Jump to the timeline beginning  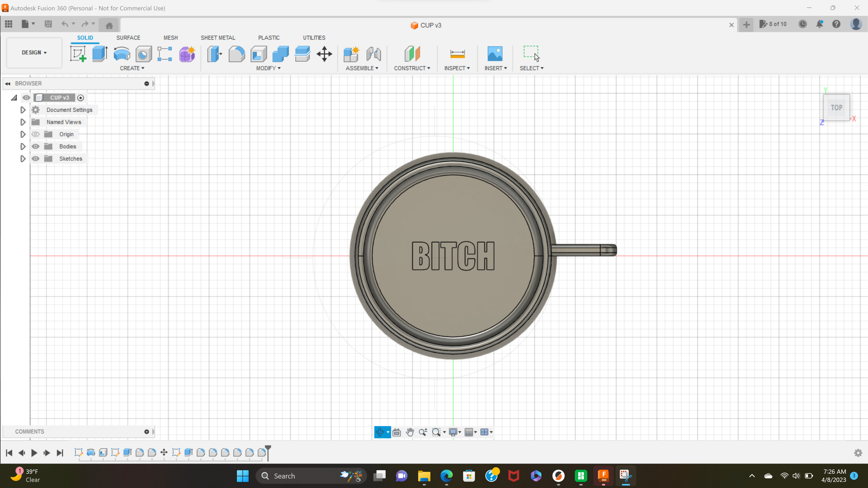(x=9, y=453)
